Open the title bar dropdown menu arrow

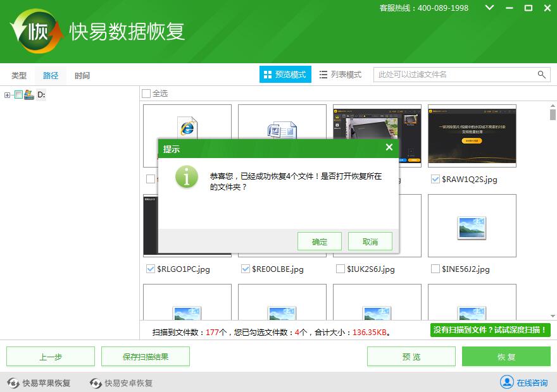(489, 8)
